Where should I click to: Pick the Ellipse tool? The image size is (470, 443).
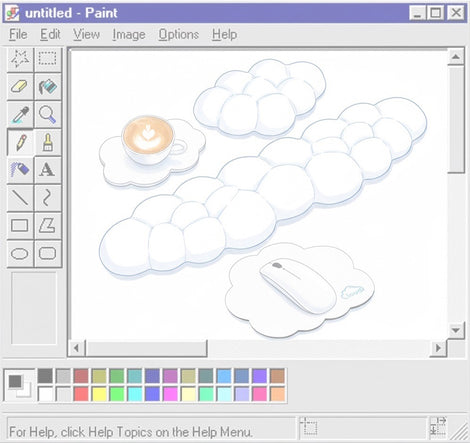[x=20, y=254]
